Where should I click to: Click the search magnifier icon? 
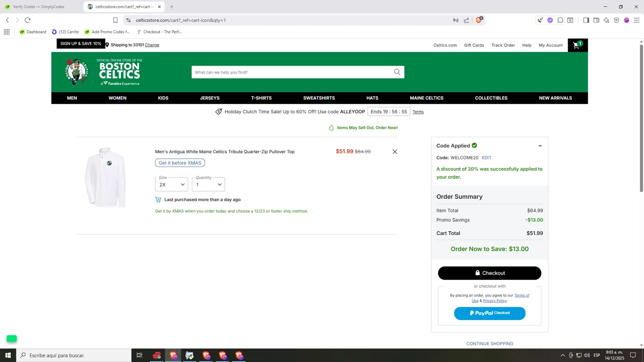397,72
